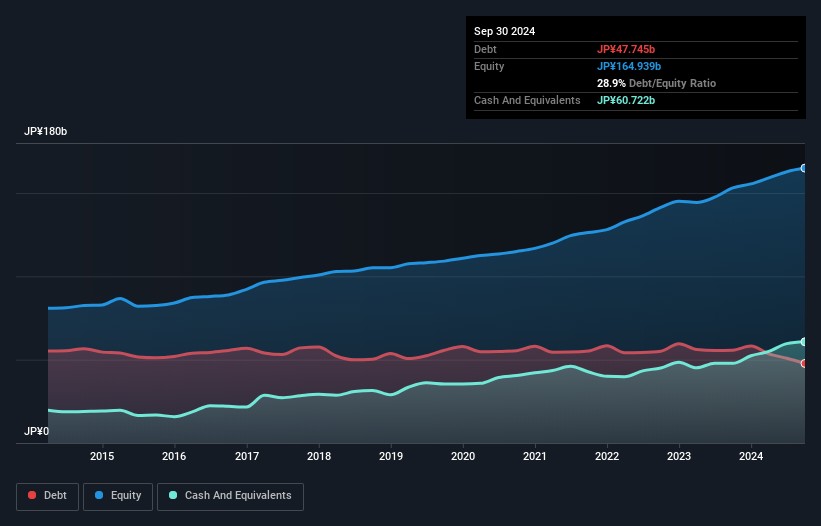Click the 2017 x-axis label

point(246,457)
